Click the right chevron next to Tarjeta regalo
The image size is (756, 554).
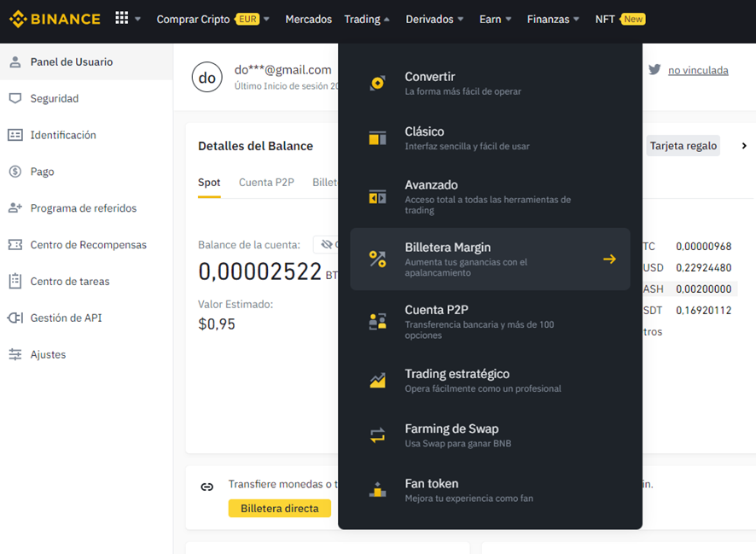[x=744, y=146]
